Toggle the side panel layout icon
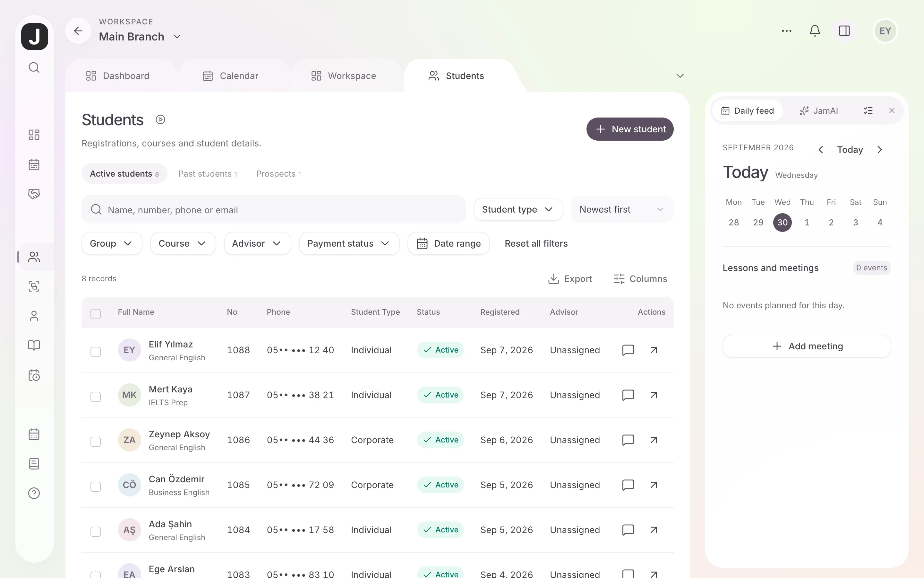Image resolution: width=924 pixels, height=578 pixels. pyautogui.click(x=844, y=31)
